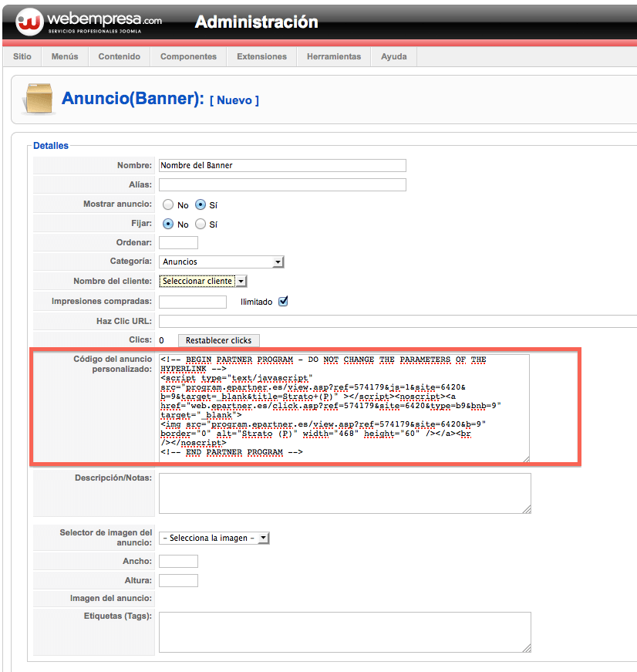Click the Ordenar input field
Viewport: 637px width, 672px height.
[178, 242]
